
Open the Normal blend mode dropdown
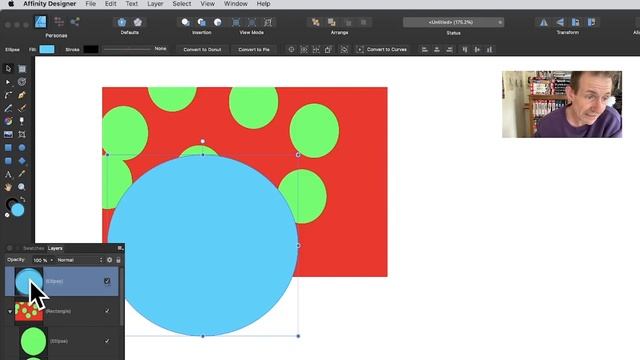(80, 260)
